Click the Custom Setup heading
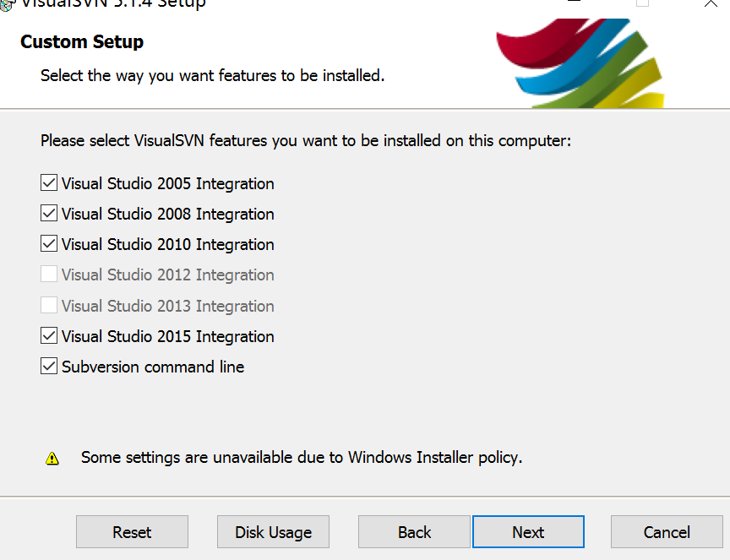Image resolution: width=730 pixels, height=560 pixels. [82, 41]
